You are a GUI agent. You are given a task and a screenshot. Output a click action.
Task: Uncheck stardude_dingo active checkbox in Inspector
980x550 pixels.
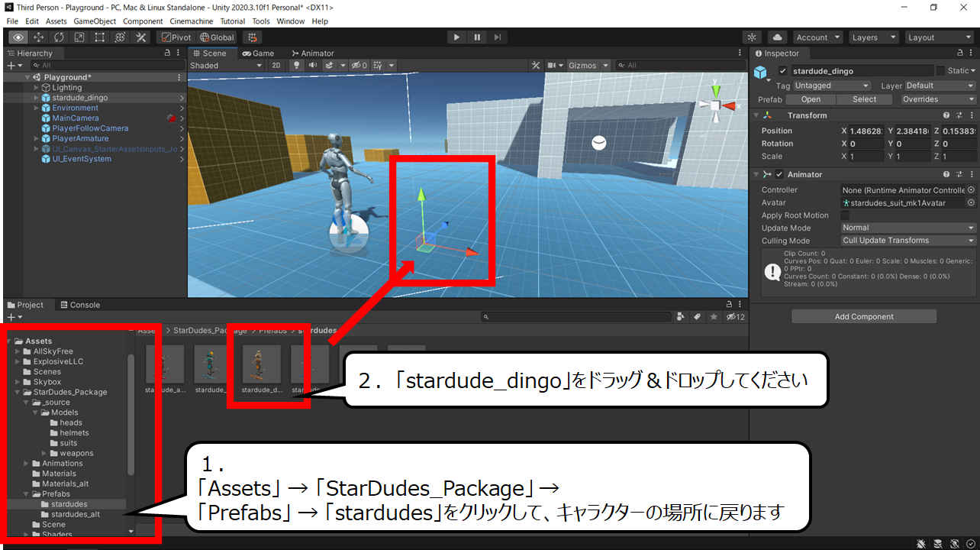[x=782, y=71]
